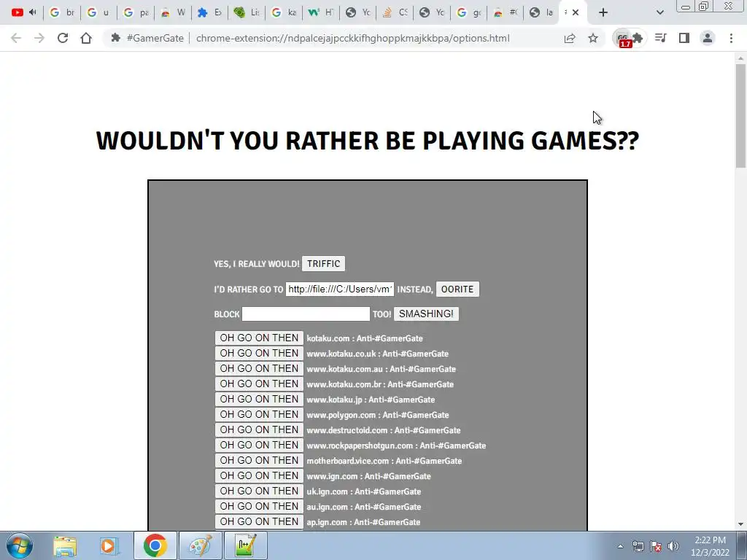Switch to the Google tab labeled 'gc'
The image size is (747, 560).
(469, 12)
